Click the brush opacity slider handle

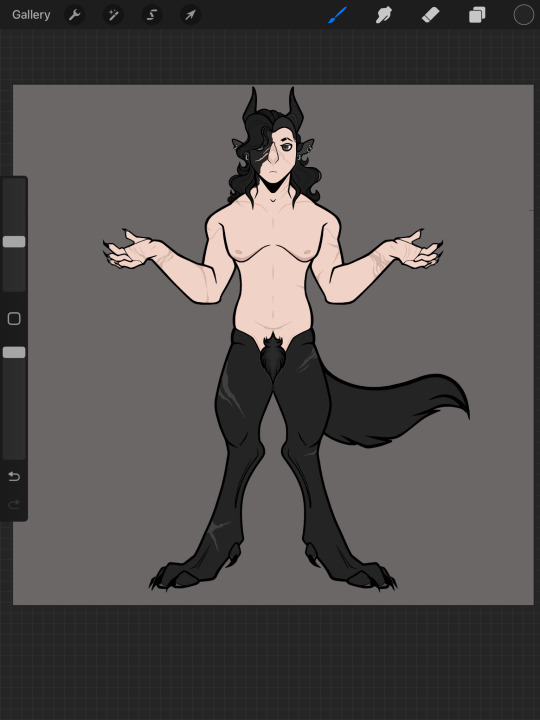click(14, 352)
